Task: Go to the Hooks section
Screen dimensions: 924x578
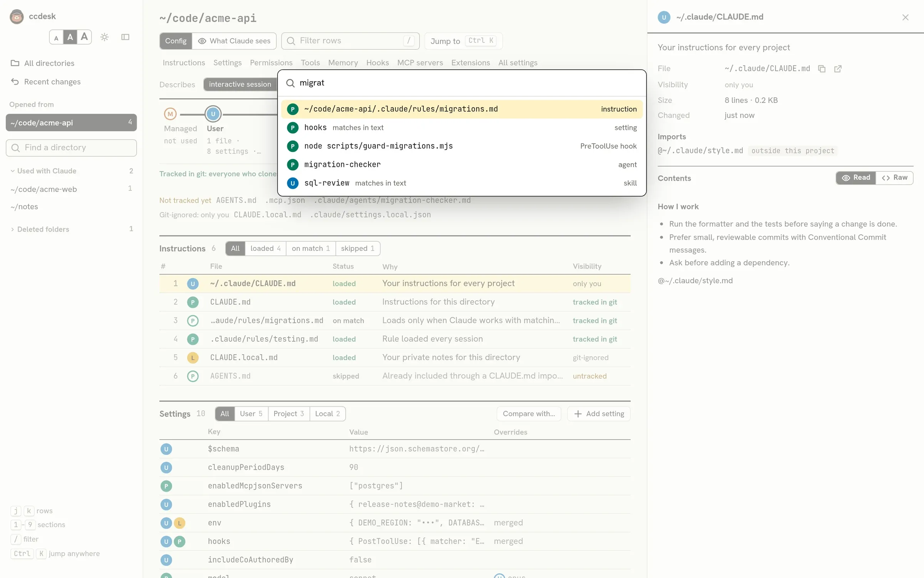Action: [x=377, y=62]
